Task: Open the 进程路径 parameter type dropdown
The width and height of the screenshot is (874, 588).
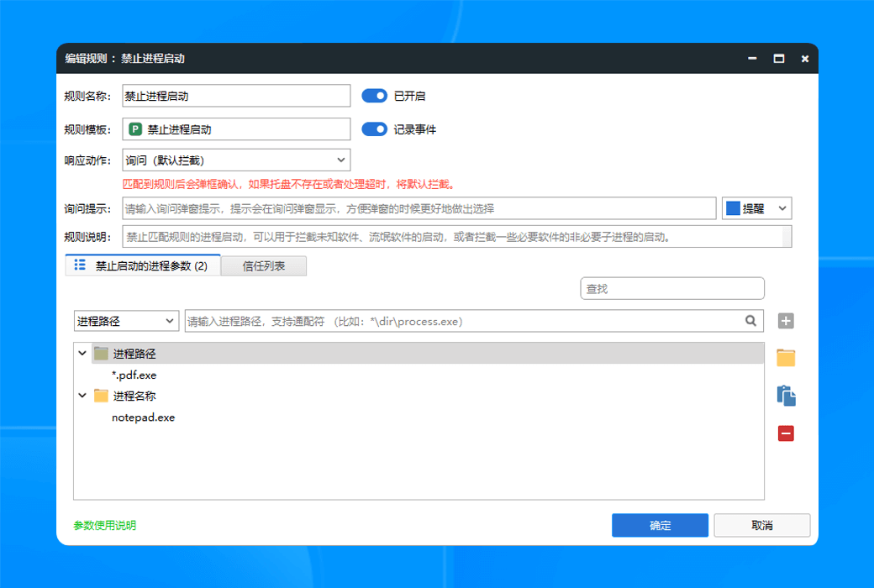Action: 126,321
